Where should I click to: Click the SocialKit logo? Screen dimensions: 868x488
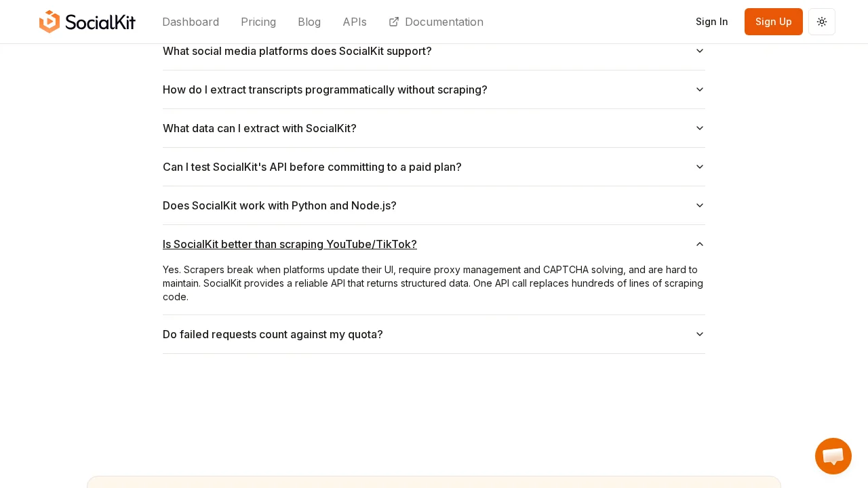[87, 22]
